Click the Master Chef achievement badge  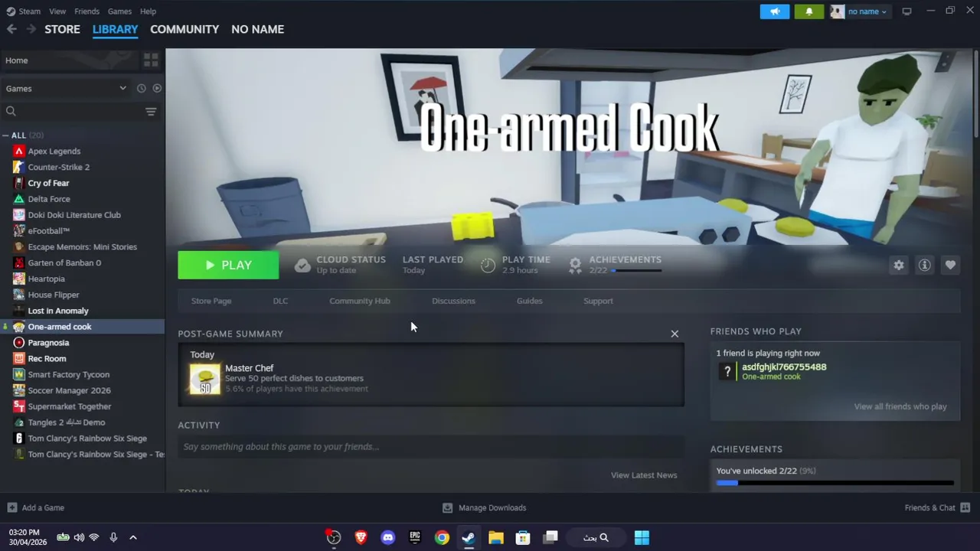(x=204, y=379)
